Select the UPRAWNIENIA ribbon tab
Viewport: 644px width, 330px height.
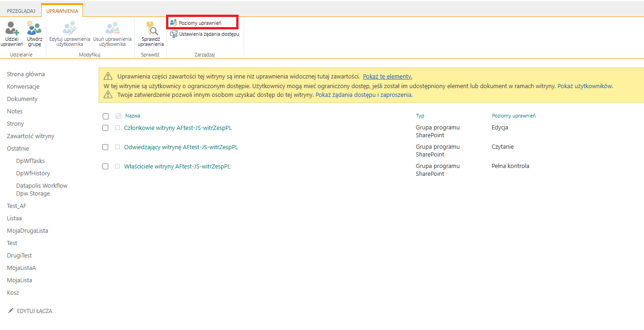tap(62, 11)
